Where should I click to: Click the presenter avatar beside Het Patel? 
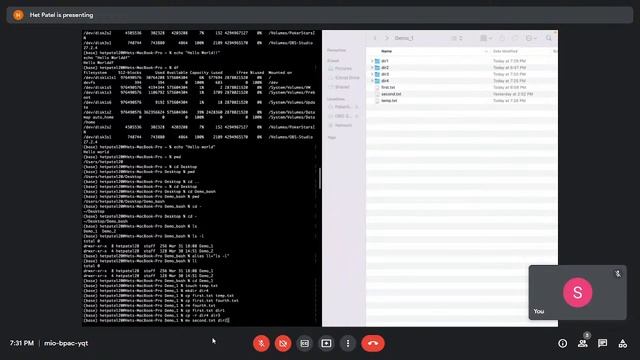18,15
